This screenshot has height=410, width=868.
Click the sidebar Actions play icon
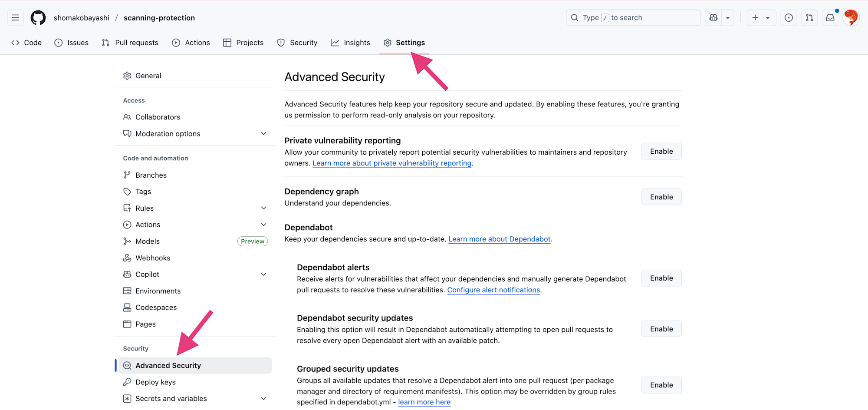pos(127,225)
